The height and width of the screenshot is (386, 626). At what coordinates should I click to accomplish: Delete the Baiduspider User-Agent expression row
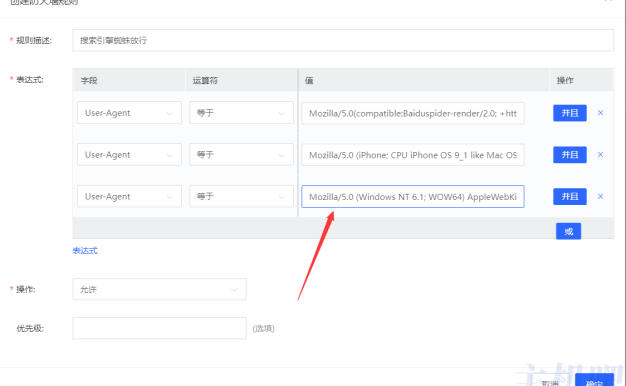tap(600, 113)
